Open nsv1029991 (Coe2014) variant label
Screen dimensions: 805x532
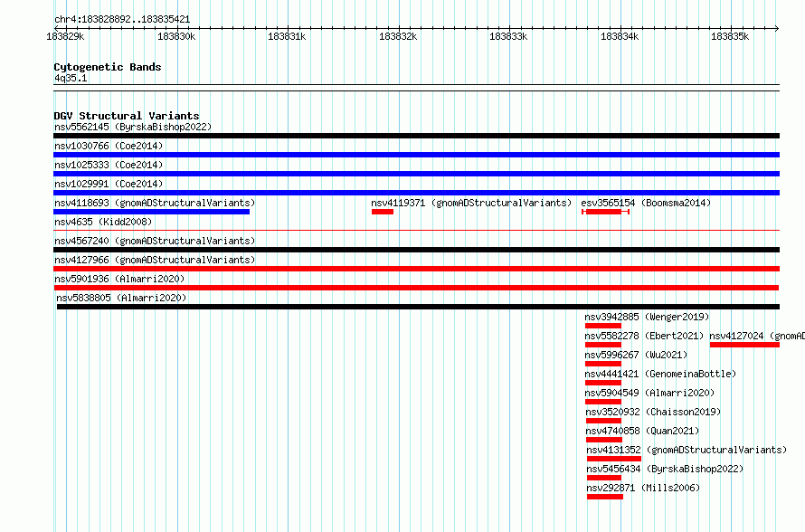109,184
